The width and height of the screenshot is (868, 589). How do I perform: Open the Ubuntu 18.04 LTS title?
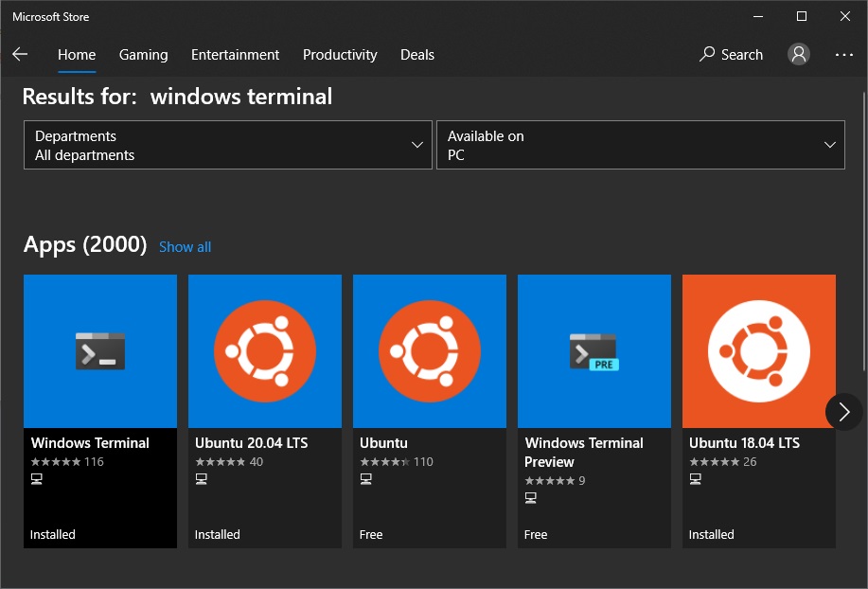(x=745, y=443)
